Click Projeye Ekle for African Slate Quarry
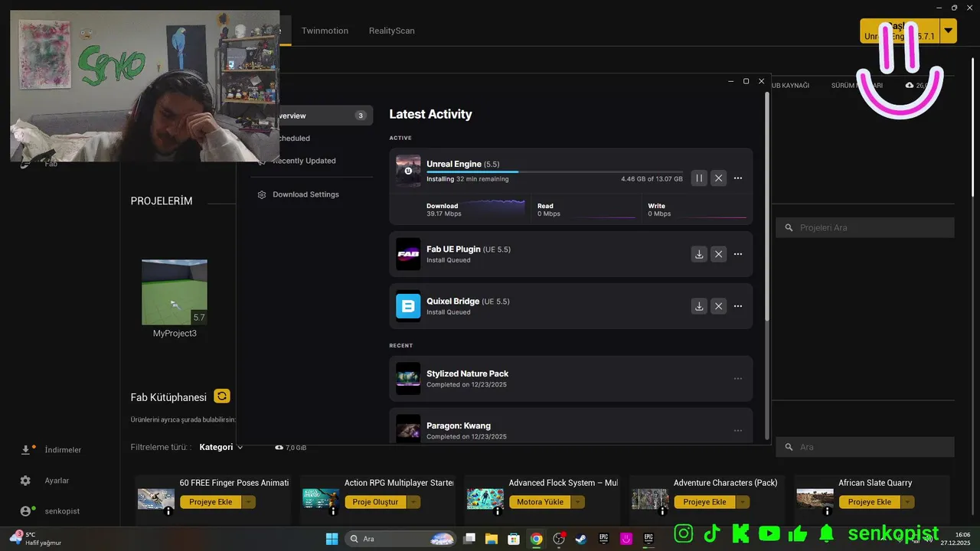The image size is (980, 551). 869,502
